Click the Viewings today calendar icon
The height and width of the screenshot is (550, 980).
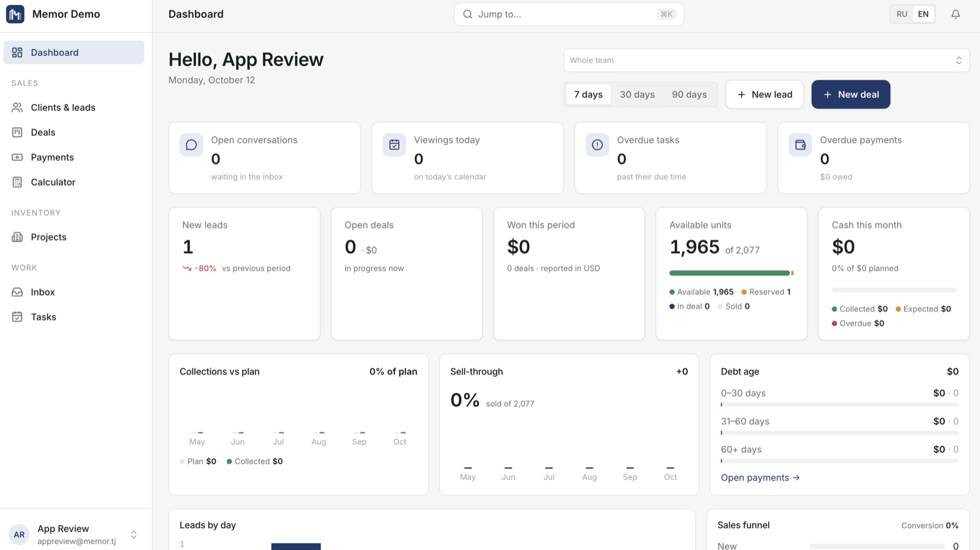(394, 145)
